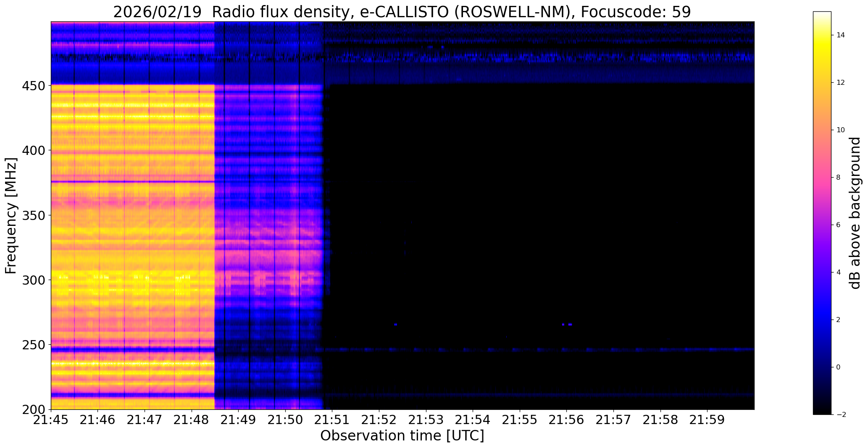
Task: Click the 21:52 time tick label
Action: (x=379, y=420)
